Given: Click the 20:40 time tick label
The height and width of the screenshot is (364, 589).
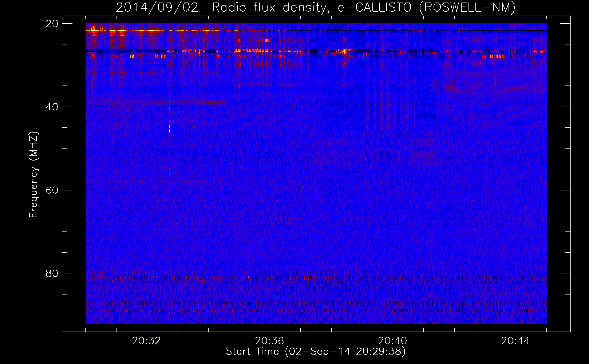Looking at the screenshot, I should click(x=392, y=341).
